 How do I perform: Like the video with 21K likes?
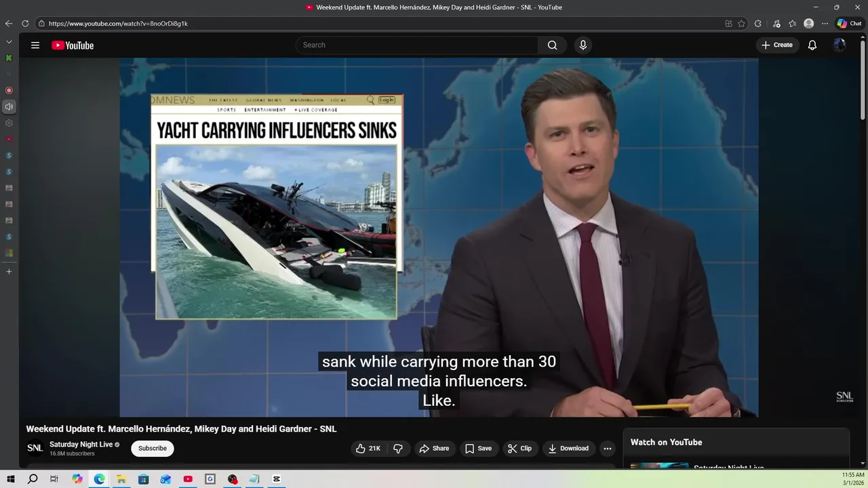point(368,449)
